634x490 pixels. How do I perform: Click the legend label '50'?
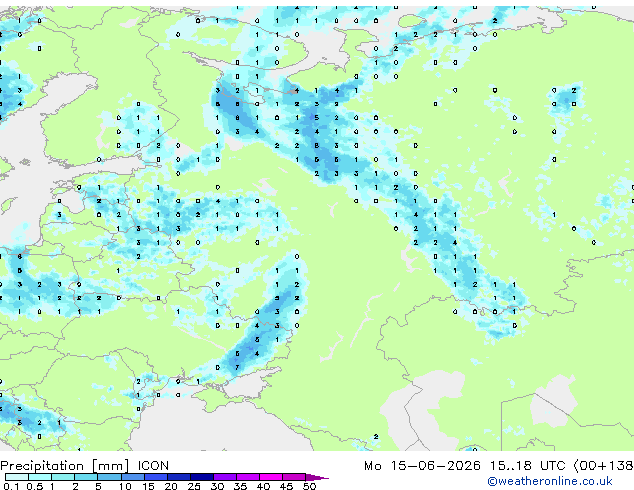(x=309, y=486)
